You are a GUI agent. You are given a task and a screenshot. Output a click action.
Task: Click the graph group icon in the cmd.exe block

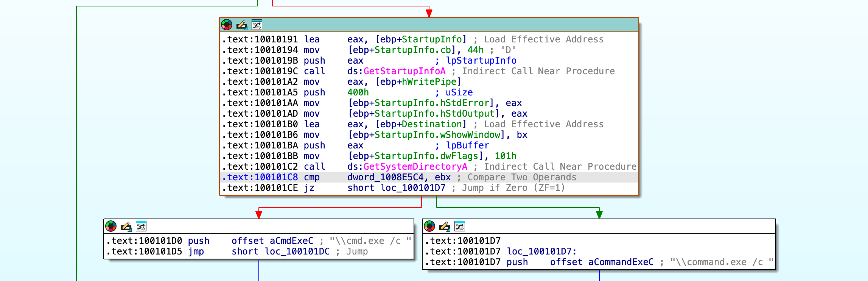141,226
